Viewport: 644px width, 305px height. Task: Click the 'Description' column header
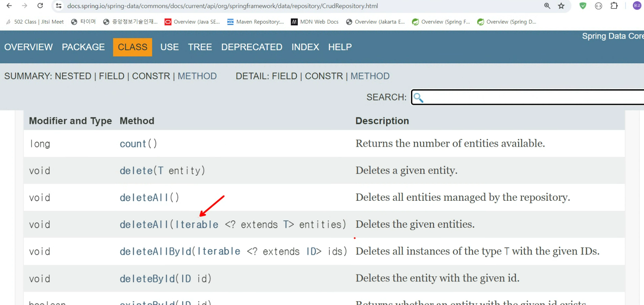click(x=382, y=121)
